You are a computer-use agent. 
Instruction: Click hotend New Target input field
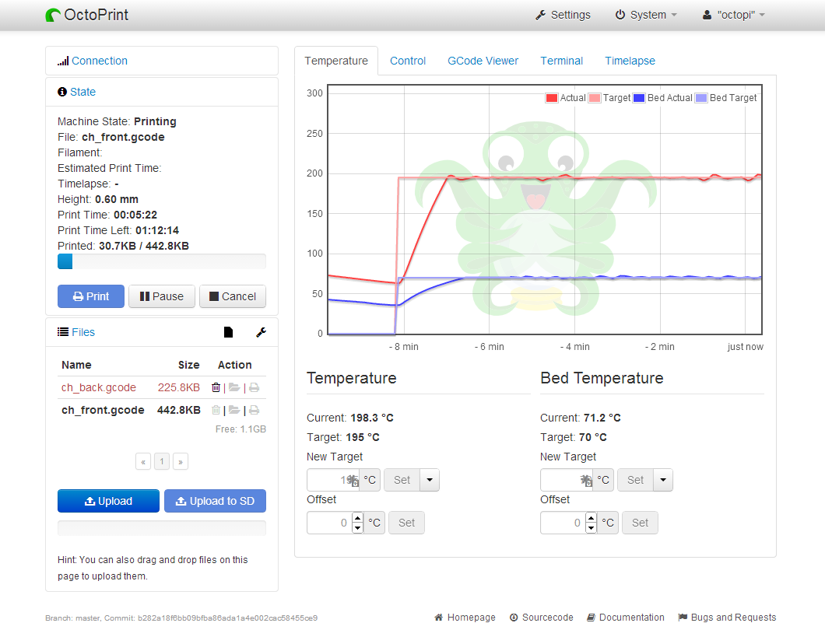tap(333, 480)
